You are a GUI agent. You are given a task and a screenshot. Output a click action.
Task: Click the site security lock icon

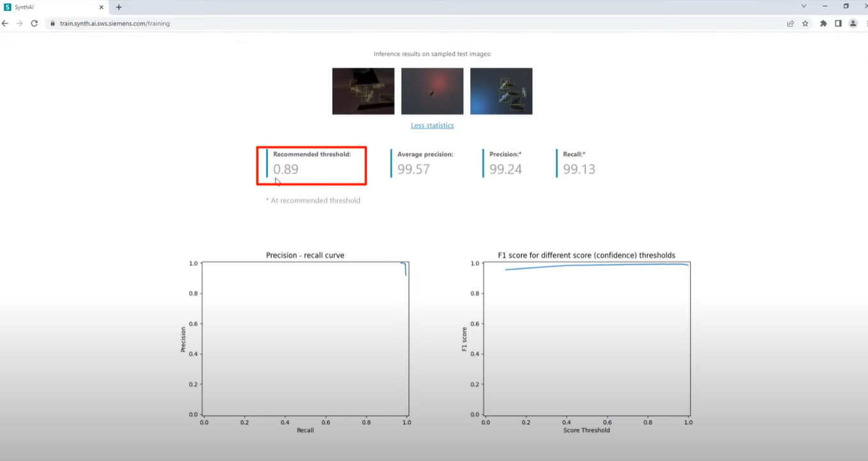click(52, 23)
